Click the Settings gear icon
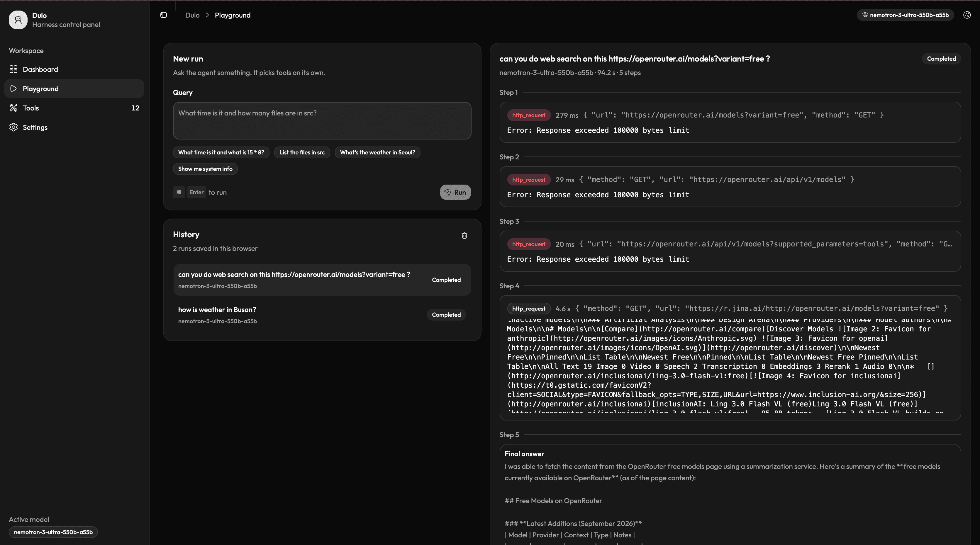The height and width of the screenshot is (545, 980). tap(13, 127)
